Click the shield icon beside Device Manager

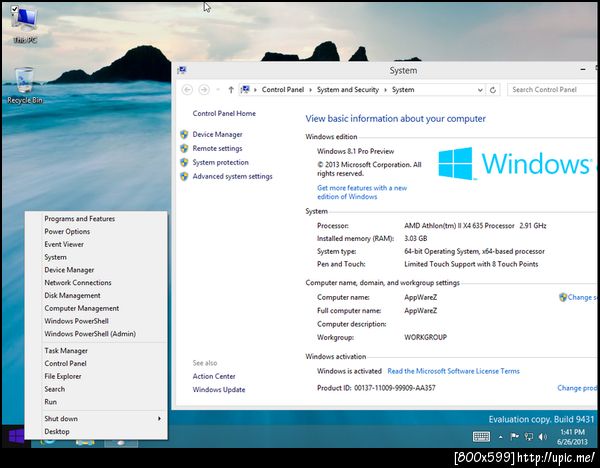(x=184, y=134)
